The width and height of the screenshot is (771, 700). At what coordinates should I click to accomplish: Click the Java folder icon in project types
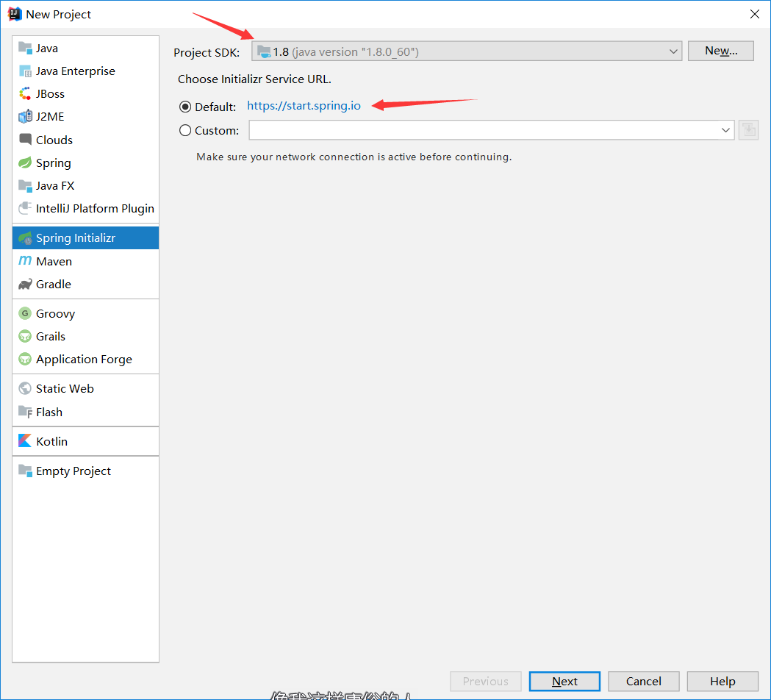tap(25, 48)
